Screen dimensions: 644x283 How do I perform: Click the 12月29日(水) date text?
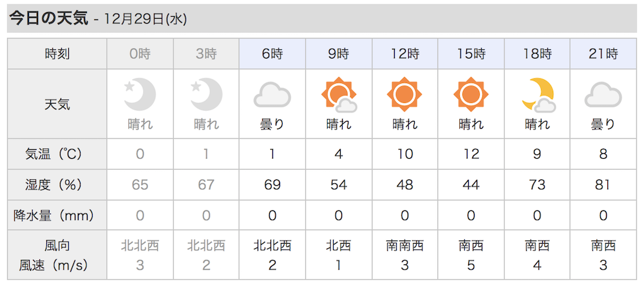coord(146,20)
